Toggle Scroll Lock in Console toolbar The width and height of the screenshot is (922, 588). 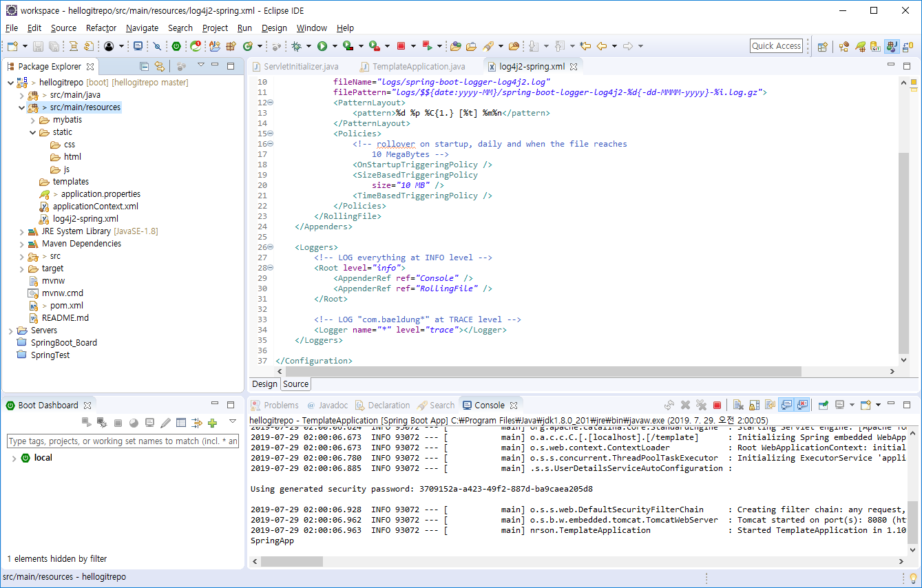[754, 405]
